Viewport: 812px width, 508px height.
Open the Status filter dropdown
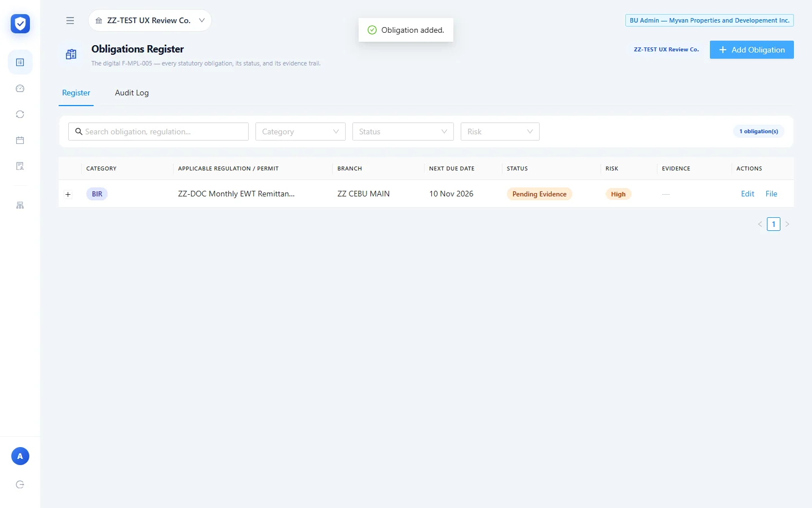pos(403,132)
